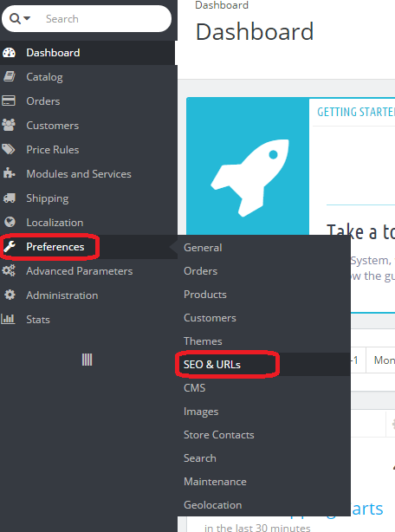Click the Modules puzzle piece icon
The image size is (395, 532).
pyautogui.click(x=9, y=173)
